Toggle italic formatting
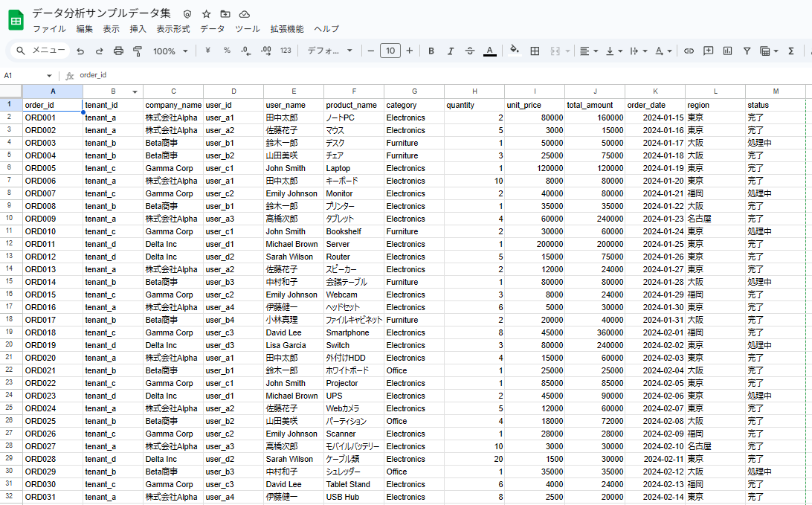Viewport: 812px width, 505px height. (x=450, y=51)
